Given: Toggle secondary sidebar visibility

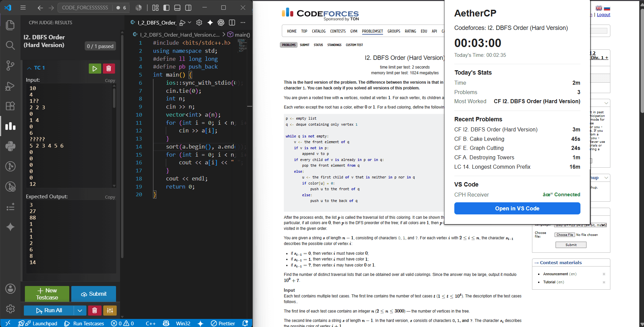Looking at the screenshot, I should (x=188, y=7).
